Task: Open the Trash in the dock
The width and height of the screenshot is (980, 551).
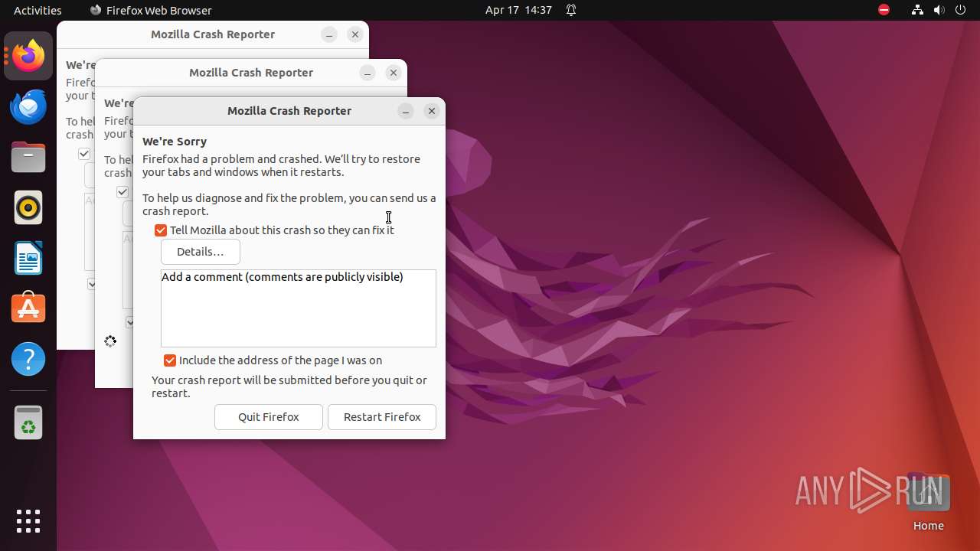Action: tap(28, 422)
